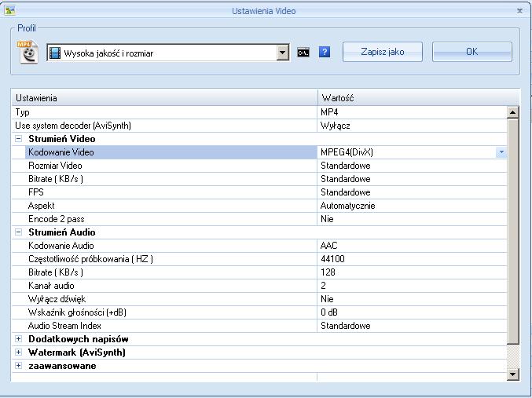Close the Ustawienia Video dialog
This screenshot has width=532, height=398.
[519, 11]
